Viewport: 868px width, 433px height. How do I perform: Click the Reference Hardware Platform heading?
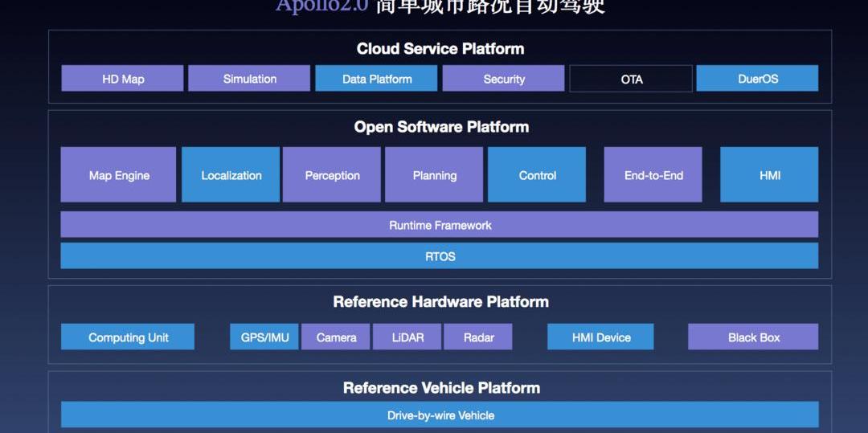pos(440,301)
